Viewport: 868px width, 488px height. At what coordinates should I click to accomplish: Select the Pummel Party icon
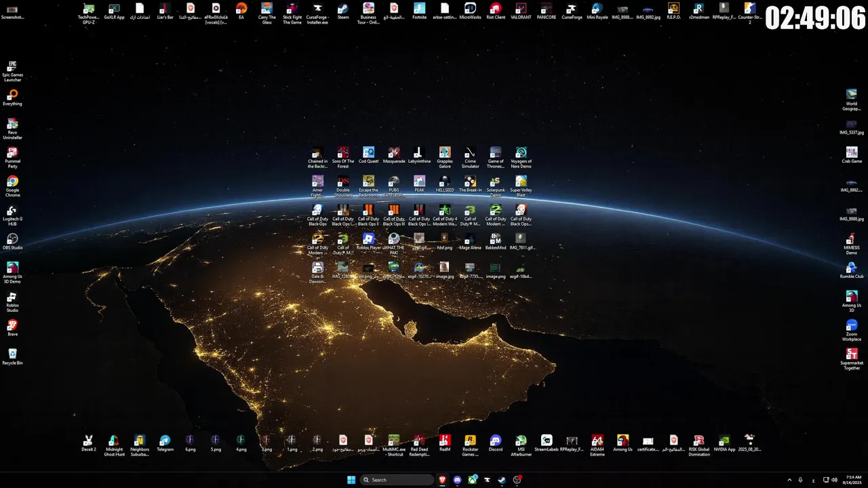pos(12,157)
